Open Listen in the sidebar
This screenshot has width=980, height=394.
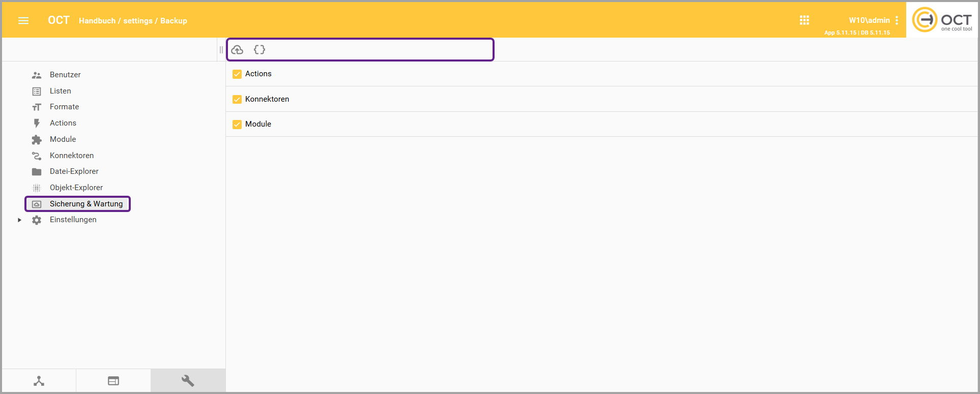(60, 91)
